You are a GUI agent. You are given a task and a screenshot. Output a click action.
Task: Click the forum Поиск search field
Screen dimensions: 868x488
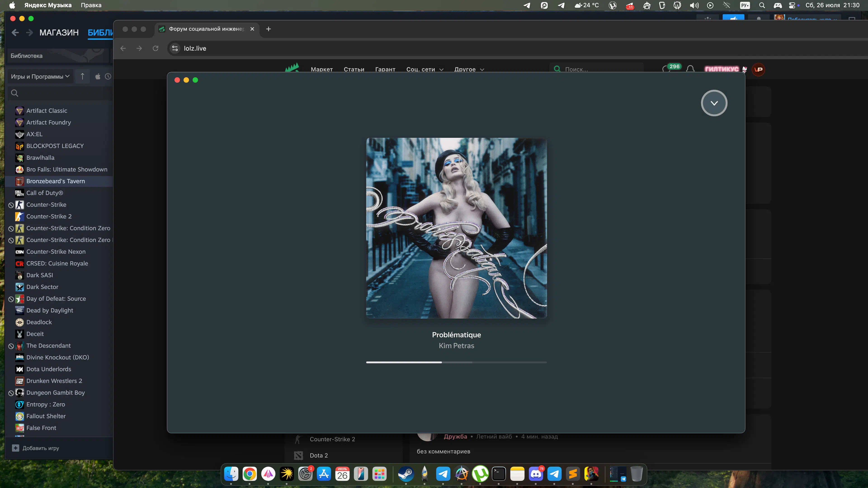click(597, 69)
